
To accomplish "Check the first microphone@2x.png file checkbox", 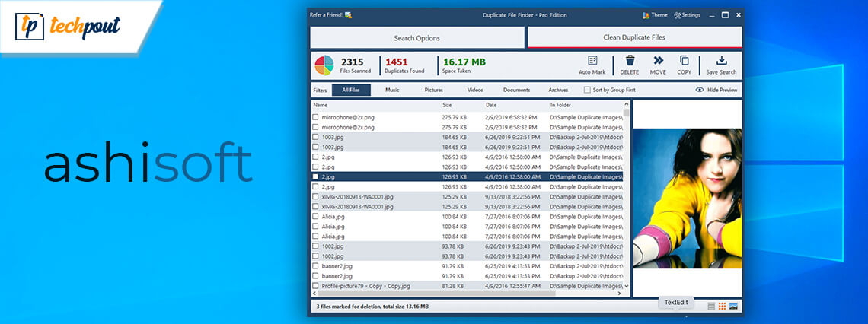I will 315,117.
